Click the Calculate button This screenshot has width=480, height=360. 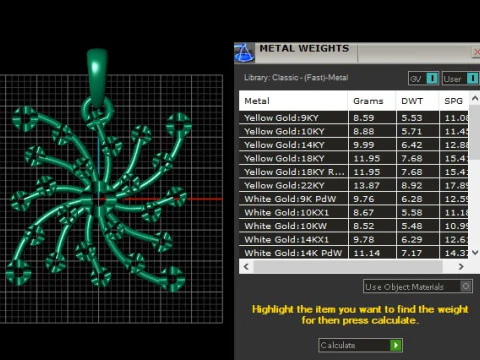(x=360, y=345)
